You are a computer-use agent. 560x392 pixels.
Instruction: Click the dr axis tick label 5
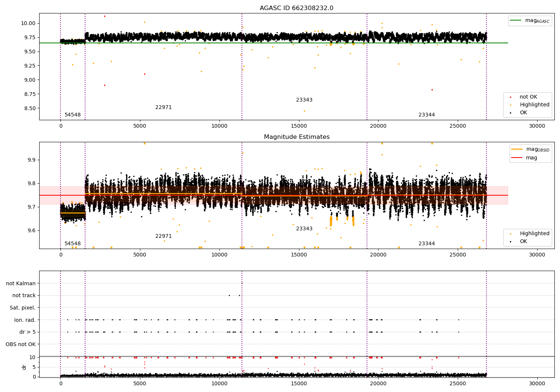pyautogui.click(x=34, y=367)
